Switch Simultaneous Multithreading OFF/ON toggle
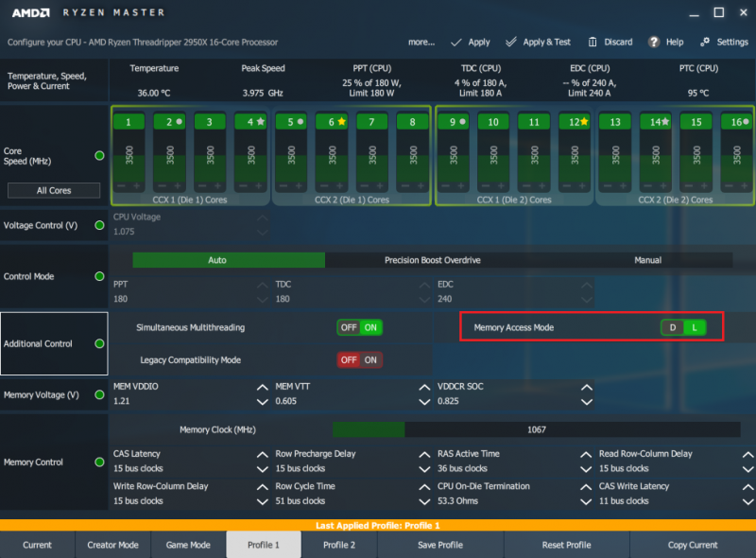This screenshot has width=756, height=558. click(x=360, y=327)
